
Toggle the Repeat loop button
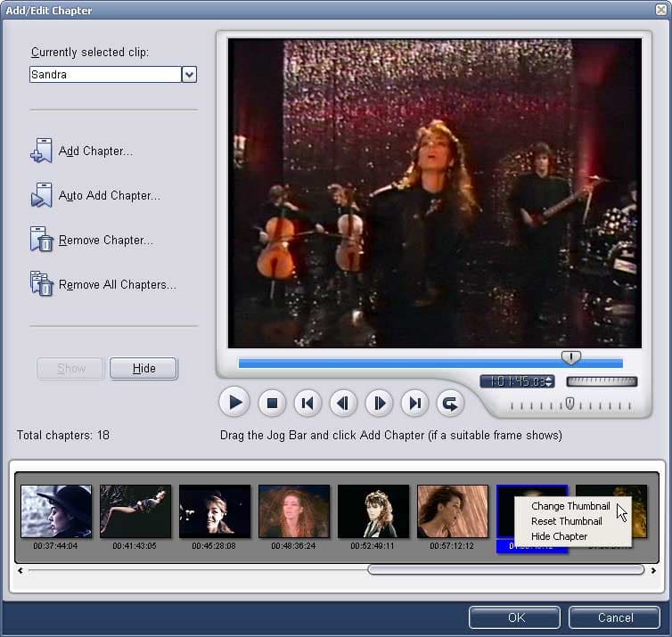pyautogui.click(x=450, y=403)
